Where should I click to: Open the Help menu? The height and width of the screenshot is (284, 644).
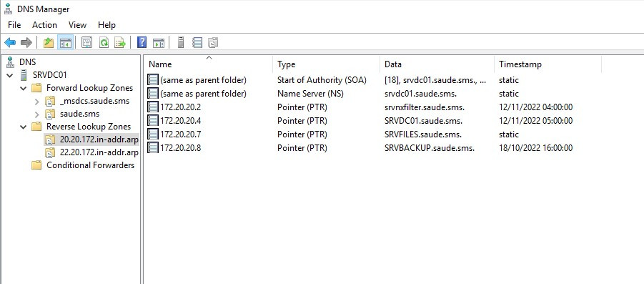click(x=106, y=25)
